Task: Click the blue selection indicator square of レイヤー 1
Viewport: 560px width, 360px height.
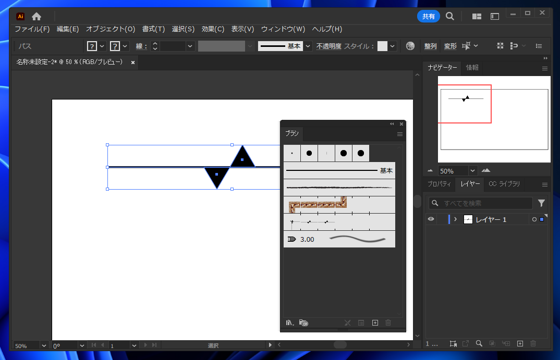Action: (x=542, y=220)
